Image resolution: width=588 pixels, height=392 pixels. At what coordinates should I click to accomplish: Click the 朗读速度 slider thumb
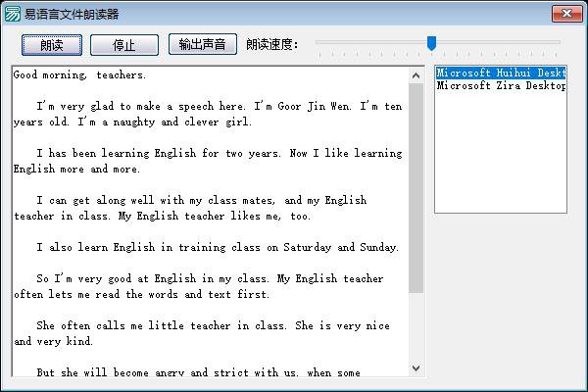click(x=431, y=42)
